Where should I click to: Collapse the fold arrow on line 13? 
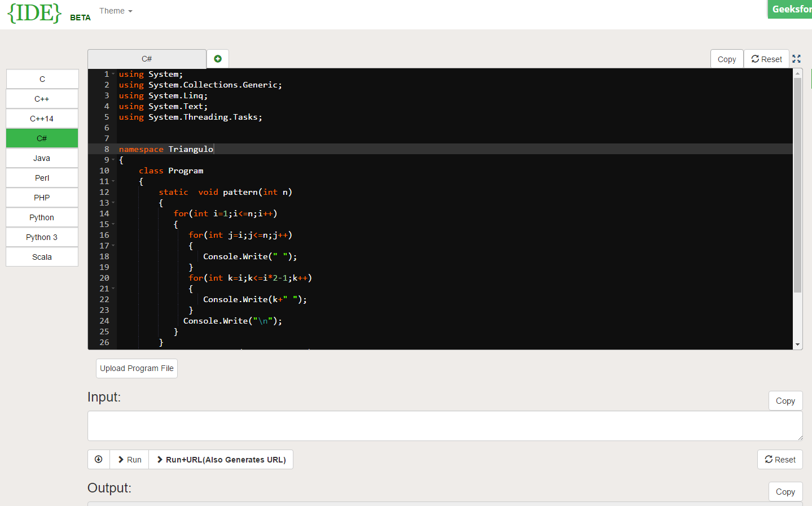pyautogui.click(x=113, y=202)
